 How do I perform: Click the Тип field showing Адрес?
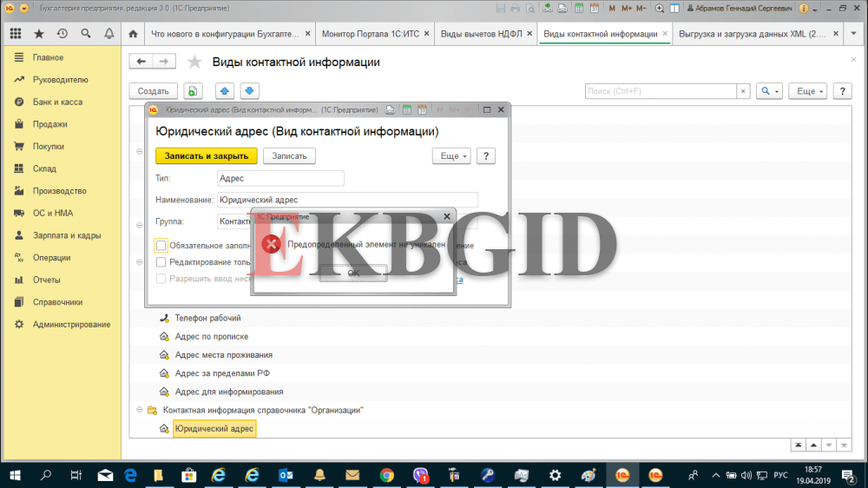(280, 178)
